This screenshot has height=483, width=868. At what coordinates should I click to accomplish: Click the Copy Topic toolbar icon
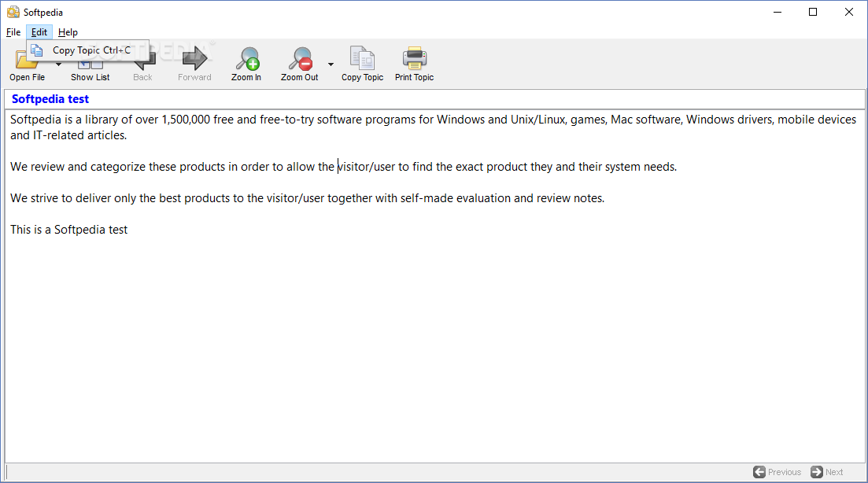tap(362, 58)
